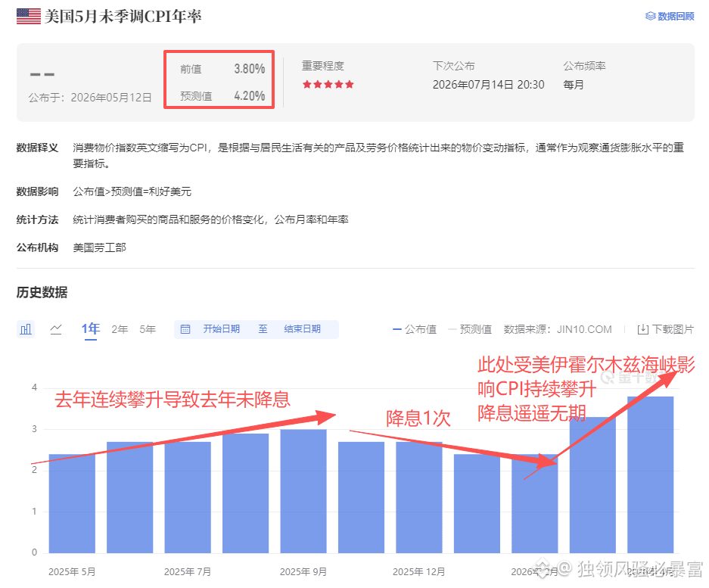Select the 5年 time range tab
Viewport: 709px width, 588px height.
148,329
